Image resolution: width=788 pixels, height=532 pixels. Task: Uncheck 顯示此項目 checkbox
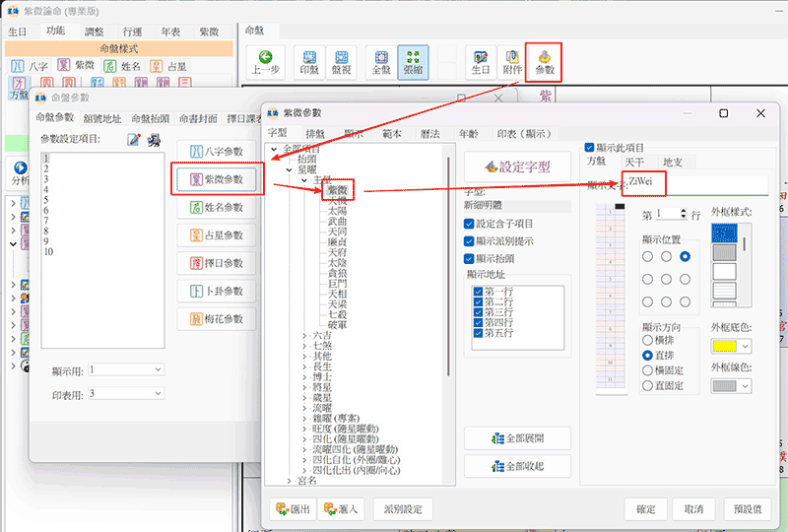click(590, 147)
